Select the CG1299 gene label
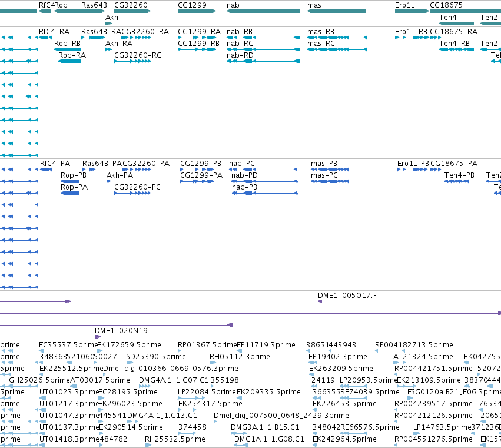The width and height of the screenshot is (501, 448). coord(192,5)
